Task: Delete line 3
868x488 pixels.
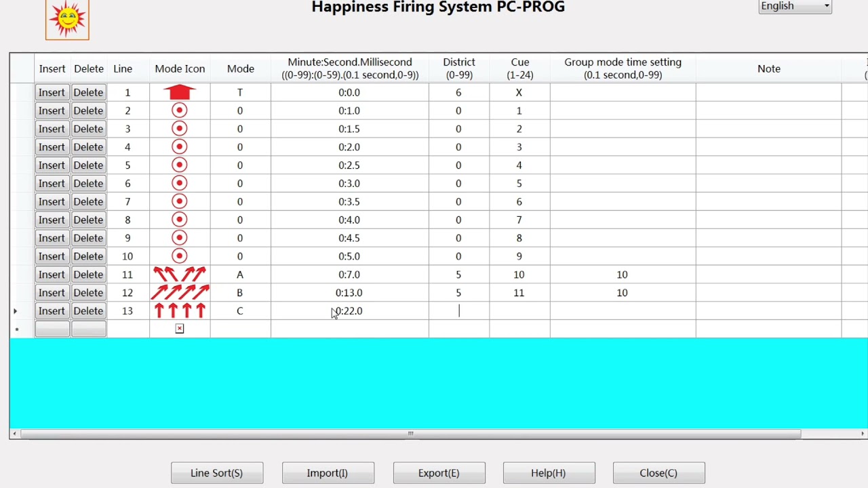Action: point(89,129)
